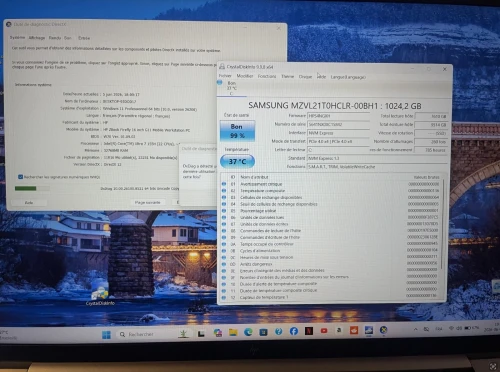500x372 pixels.
Task: Select the Unités de données lues row
Action: click(331, 217)
